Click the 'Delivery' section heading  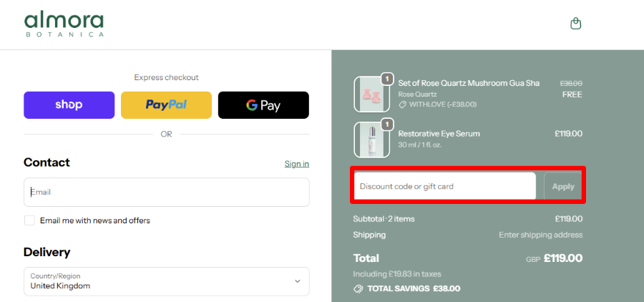point(47,252)
